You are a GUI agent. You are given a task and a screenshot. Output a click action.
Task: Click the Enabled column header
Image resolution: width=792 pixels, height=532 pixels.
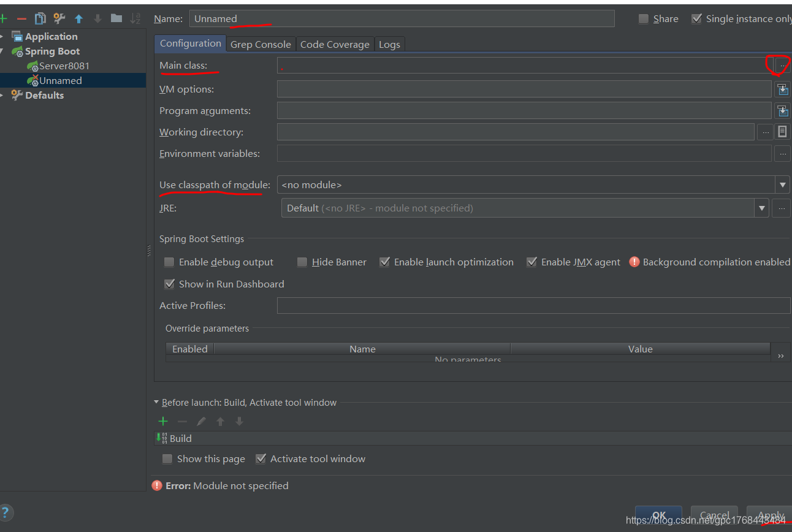coord(189,349)
